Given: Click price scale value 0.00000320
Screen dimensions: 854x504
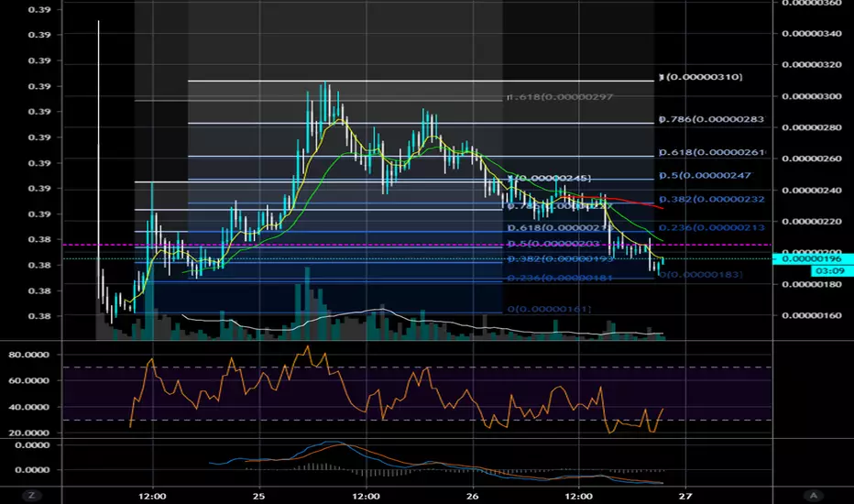Looking at the screenshot, I should 812,65.
